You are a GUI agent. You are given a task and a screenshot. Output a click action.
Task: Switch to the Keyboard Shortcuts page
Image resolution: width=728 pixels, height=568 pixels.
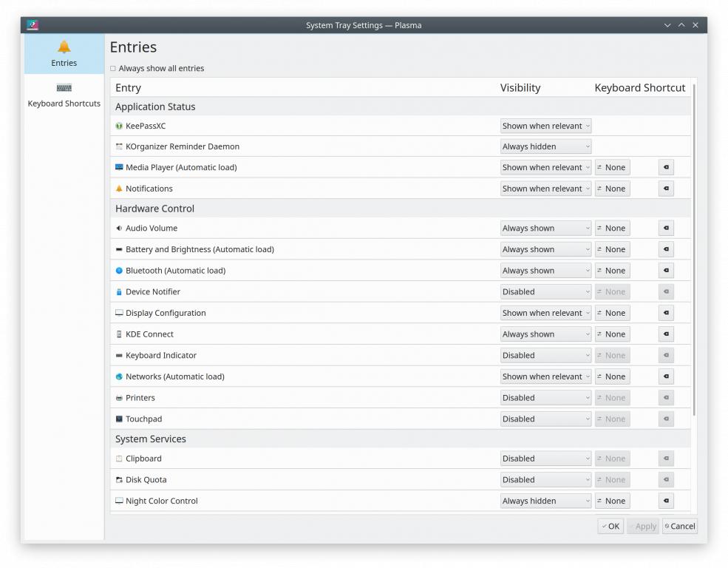tap(64, 95)
